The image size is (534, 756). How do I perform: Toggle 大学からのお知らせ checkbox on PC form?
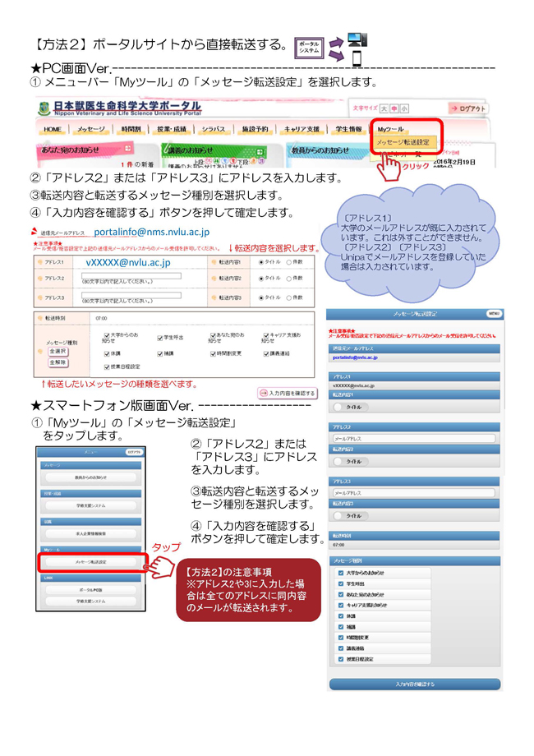107,335
